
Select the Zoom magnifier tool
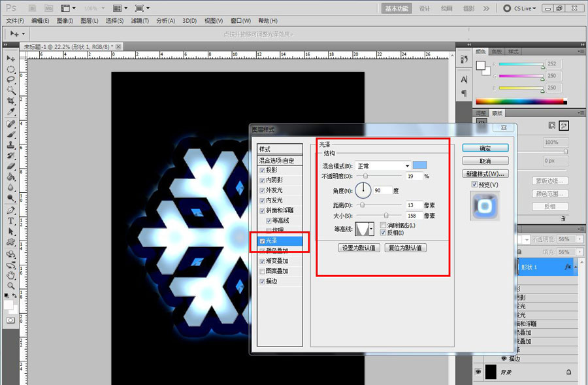point(11,286)
